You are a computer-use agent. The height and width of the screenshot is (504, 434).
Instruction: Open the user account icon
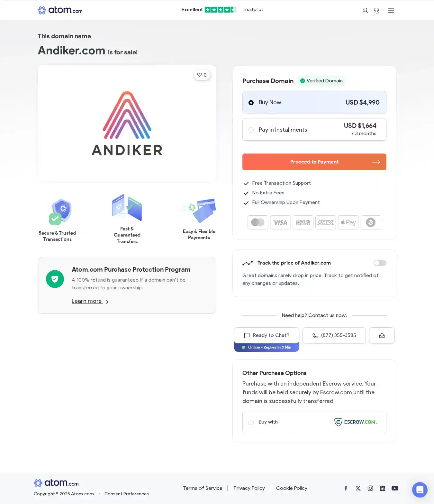[x=365, y=10]
